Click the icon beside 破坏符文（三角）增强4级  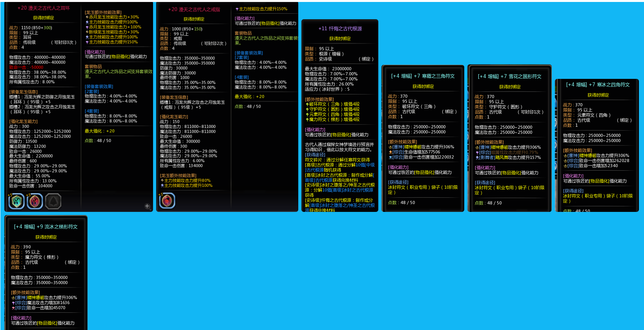307,104
